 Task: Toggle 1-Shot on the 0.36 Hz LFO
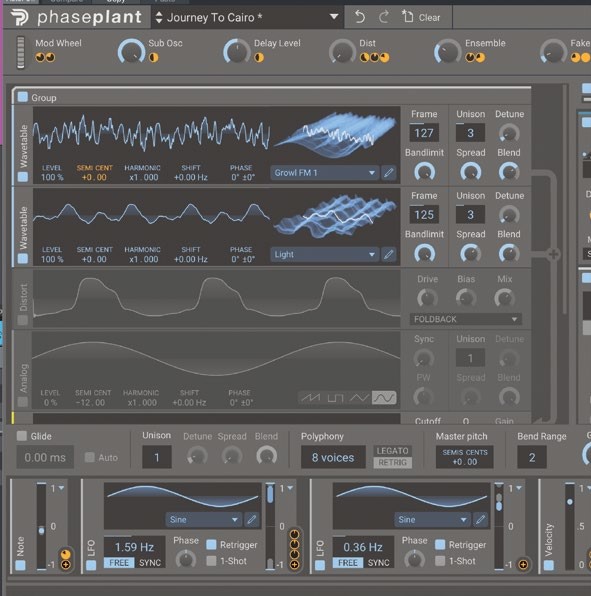pos(440,560)
